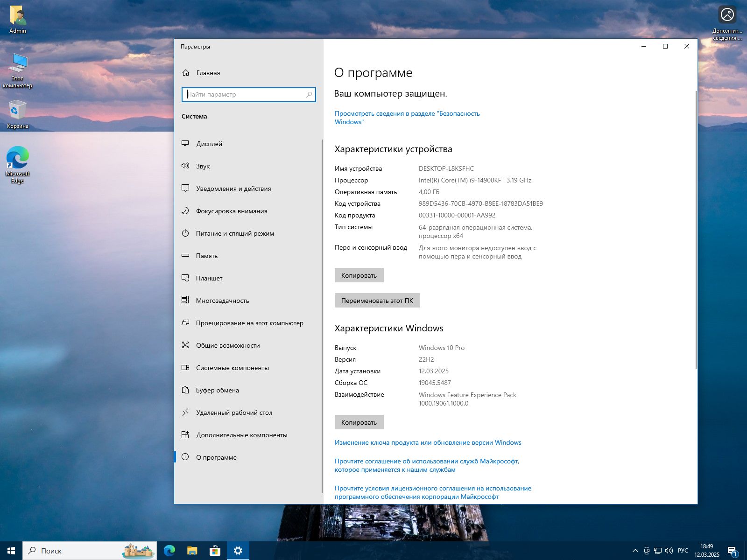
Task: Click the Power and sleep (Питание) icon
Action: (x=185, y=233)
